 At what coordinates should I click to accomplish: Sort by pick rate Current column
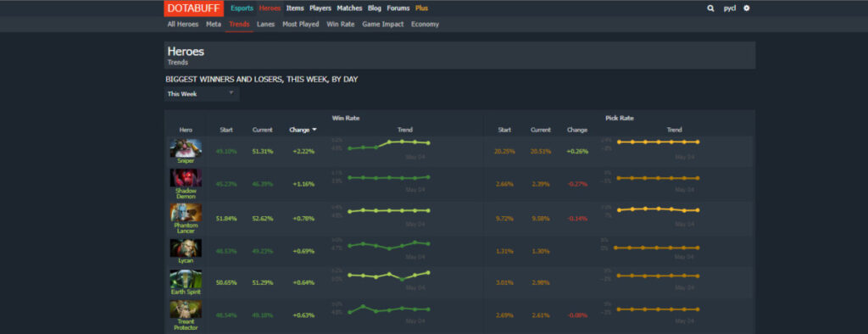coord(540,131)
